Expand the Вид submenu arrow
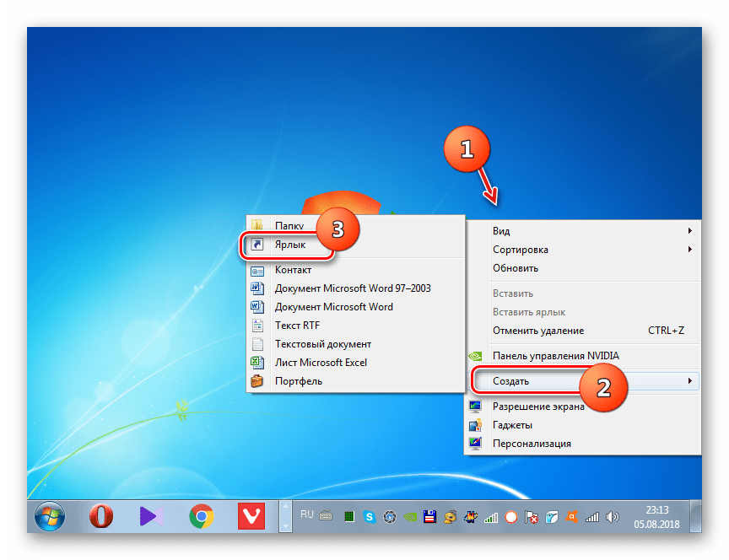Screen dimensions: 729x560 tap(690, 230)
